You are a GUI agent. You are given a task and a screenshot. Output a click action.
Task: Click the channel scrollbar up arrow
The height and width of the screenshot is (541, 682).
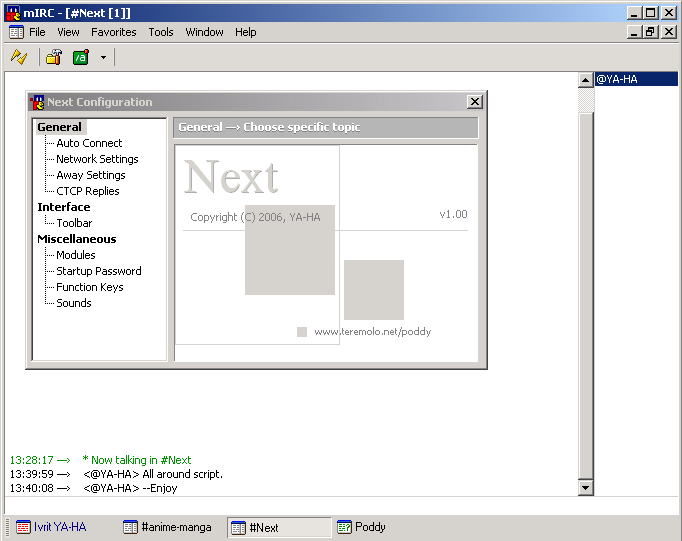[585, 80]
